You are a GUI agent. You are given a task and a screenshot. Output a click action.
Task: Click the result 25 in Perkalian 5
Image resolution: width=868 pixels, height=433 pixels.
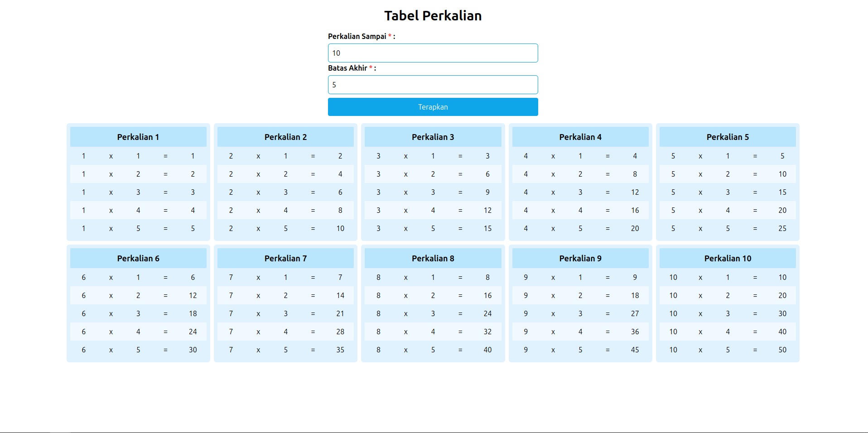(782, 228)
